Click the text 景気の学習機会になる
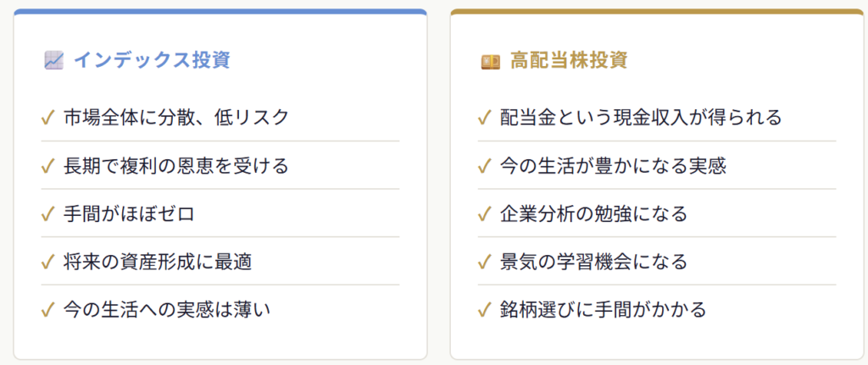 point(593,262)
